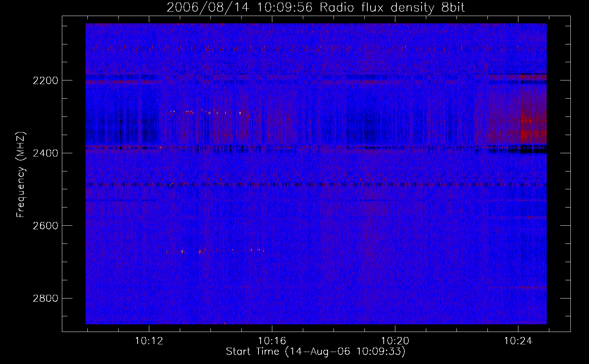Click the 2600 frequency tick label
Image resolution: width=589 pixels, height=364 pixels.
point(45,226)
